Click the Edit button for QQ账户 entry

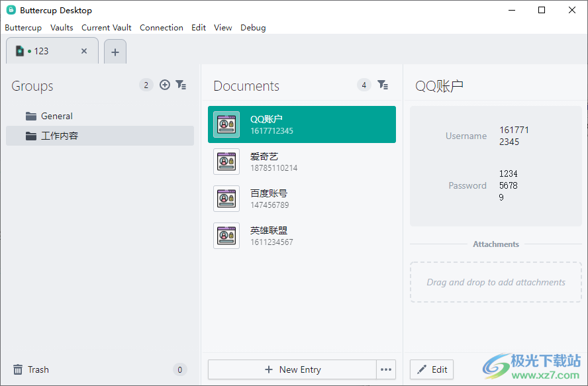tap(432, 369)
